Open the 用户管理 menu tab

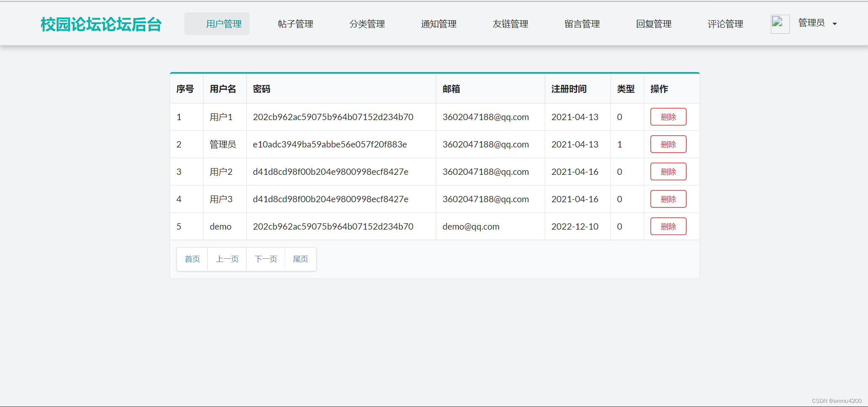(x=217, y=24)
